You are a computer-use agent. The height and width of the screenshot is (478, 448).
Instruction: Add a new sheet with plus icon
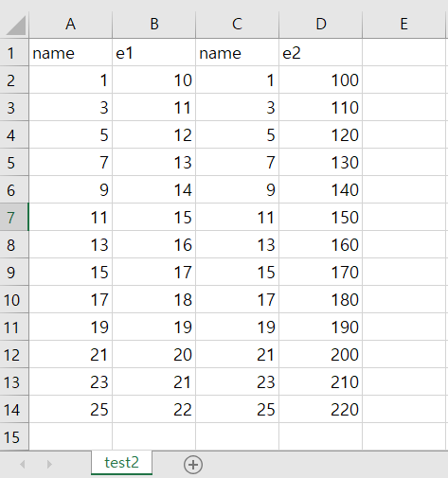(193, 465)
